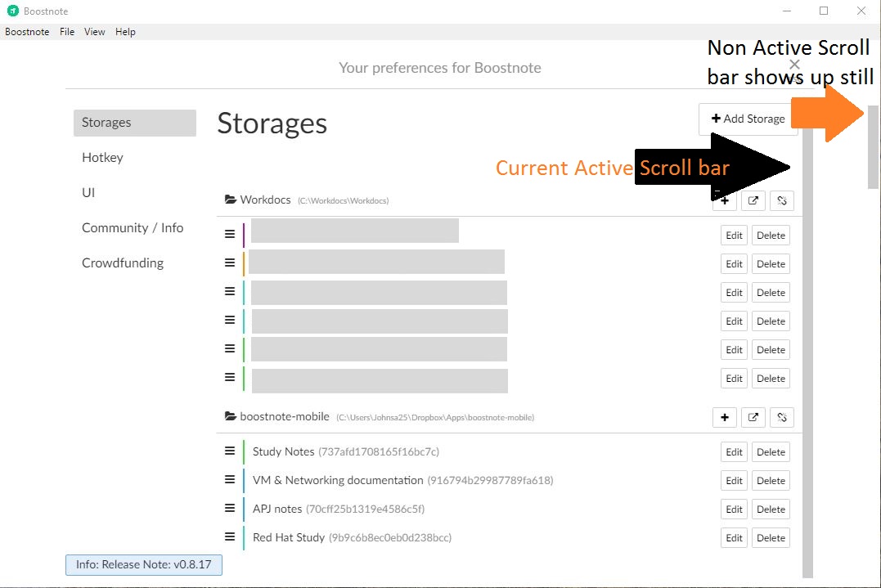Click the Boostnote logo in the title bar
This screenshot has height=588, width=881.
click(12, 11)
